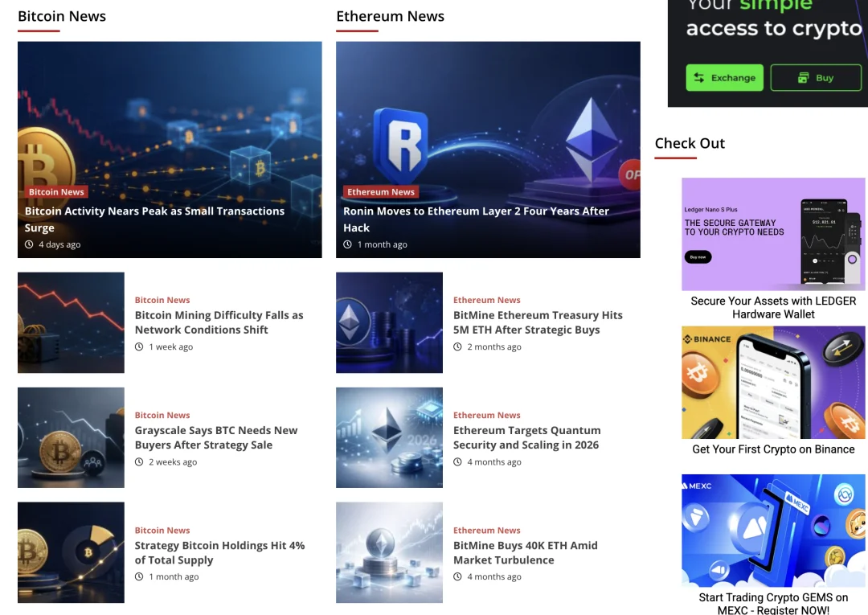Viewport: 868px width, 615px height.
Task: Click Buy now button in Ledger ad
Action: [698, 256]
